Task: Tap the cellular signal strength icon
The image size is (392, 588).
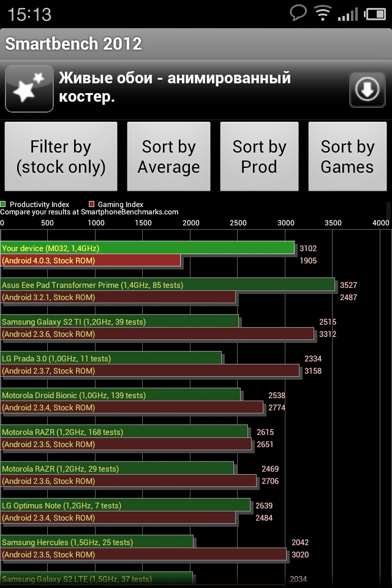Action: click(x=348, y=15)
